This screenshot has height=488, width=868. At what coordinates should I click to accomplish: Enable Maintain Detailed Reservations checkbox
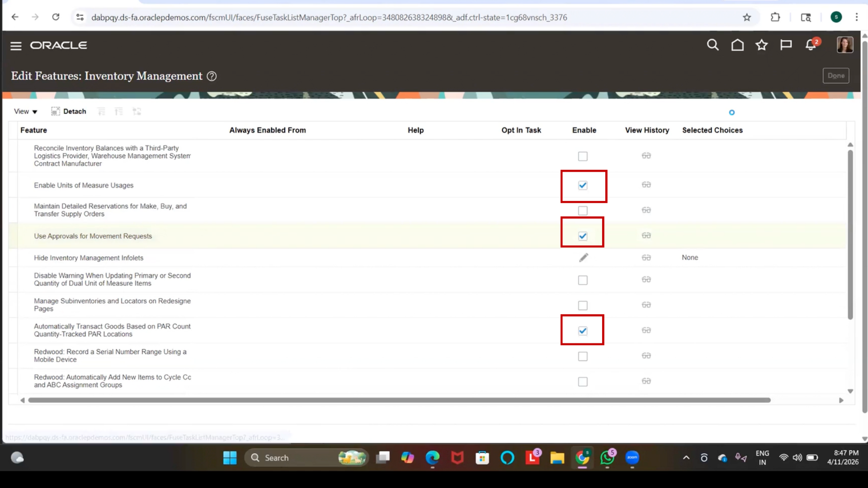click(x=583, y=211)
